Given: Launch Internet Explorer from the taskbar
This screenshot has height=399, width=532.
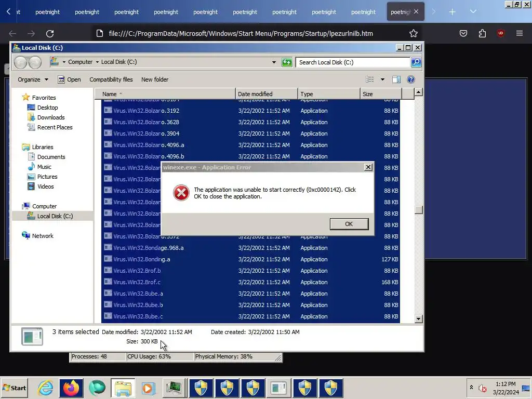Looking at the screenshot, I should click(x=46, y=388).
